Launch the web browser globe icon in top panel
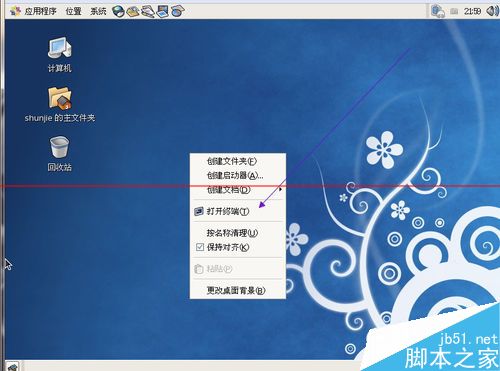The height and width of the screenshot is (371, 500). point(118,12)
